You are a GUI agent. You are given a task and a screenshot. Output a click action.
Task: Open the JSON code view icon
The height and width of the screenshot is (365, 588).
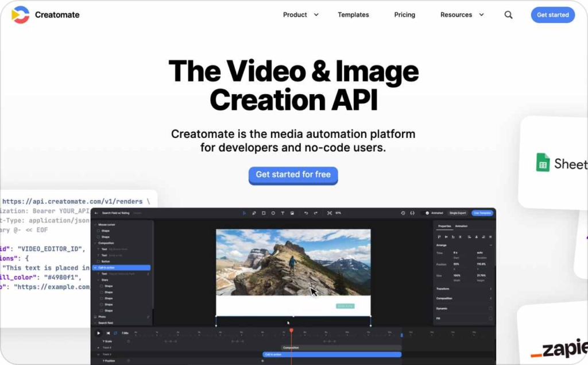click(x=412, y=213)
